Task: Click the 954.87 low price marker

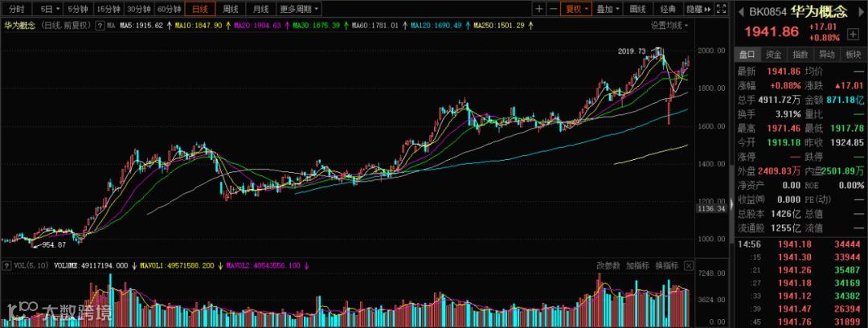Action: pos(54,245)
